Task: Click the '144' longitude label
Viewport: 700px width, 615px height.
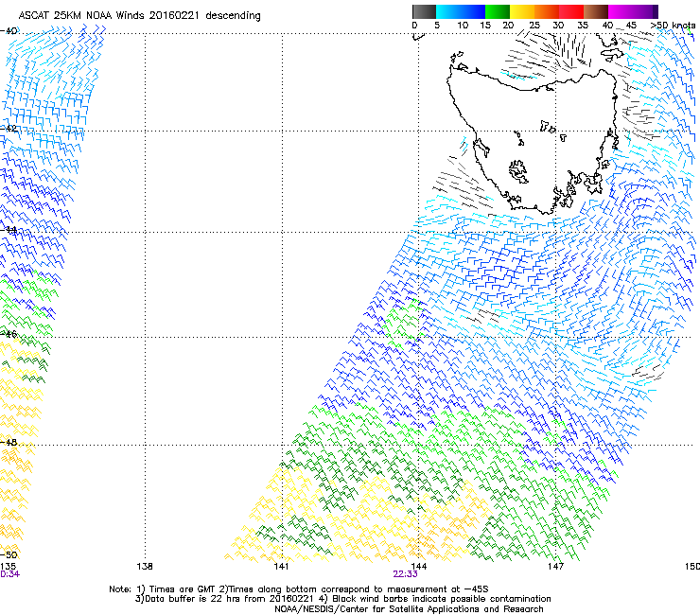Action: click(x=418, y=567)
